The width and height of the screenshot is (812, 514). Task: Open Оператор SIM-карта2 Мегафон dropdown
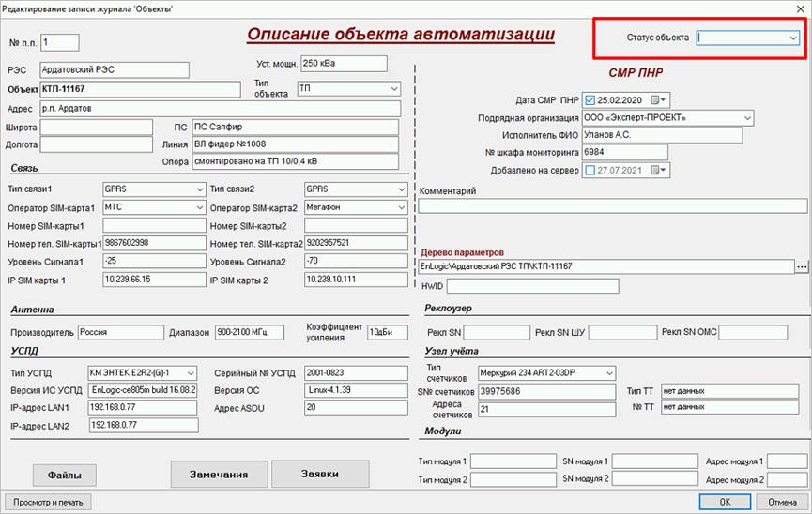[402, 207]
